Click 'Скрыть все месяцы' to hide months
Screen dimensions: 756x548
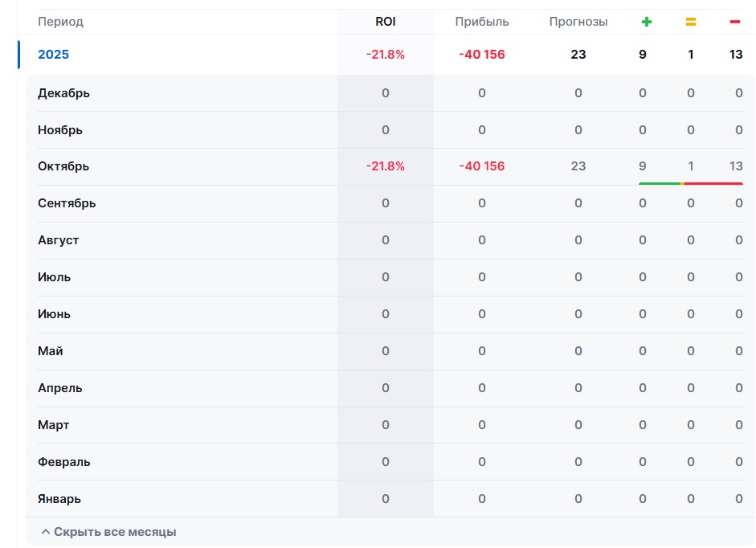[x=115, y=532]
